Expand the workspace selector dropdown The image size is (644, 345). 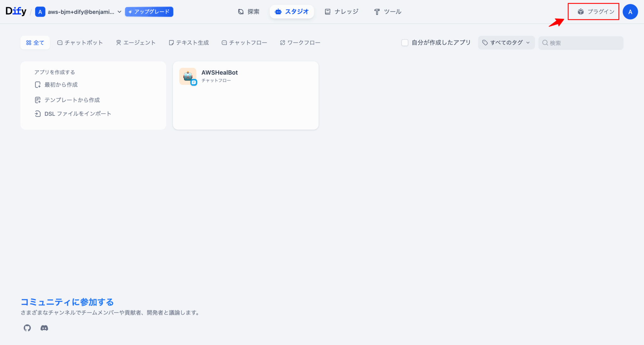click(x=119, y=12)
